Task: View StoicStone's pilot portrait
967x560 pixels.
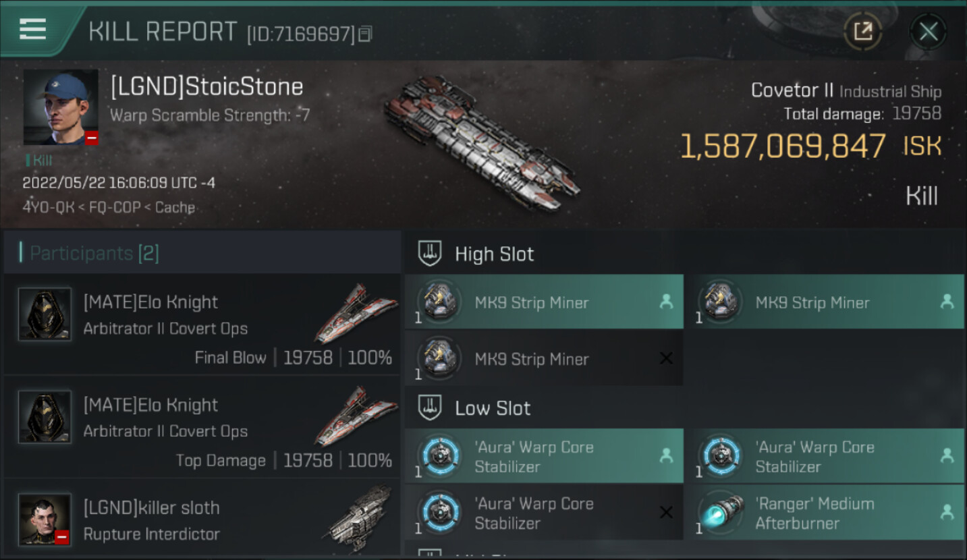Action: (61, 107)
